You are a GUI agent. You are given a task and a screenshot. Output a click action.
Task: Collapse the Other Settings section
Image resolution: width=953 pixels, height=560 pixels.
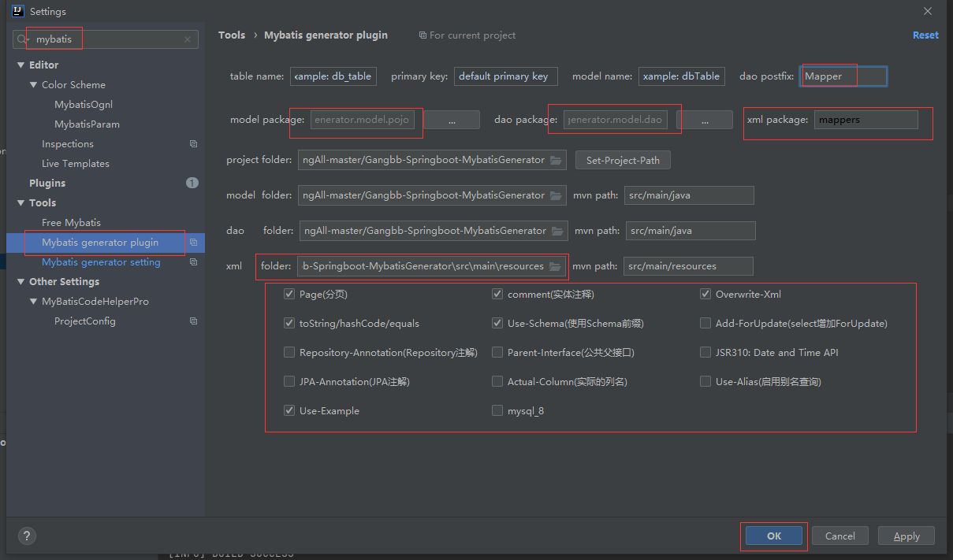(x=21, y=282)
